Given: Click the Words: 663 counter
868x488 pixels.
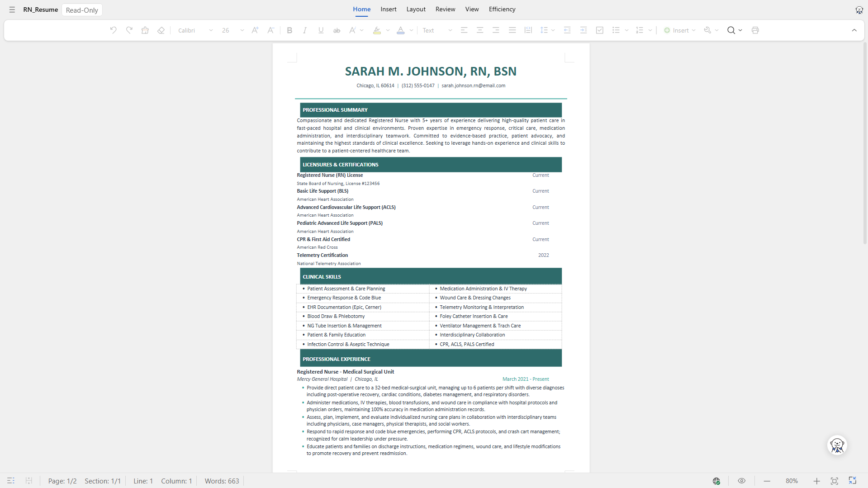Looking at the screenshot, I should (x=222, y=481).
